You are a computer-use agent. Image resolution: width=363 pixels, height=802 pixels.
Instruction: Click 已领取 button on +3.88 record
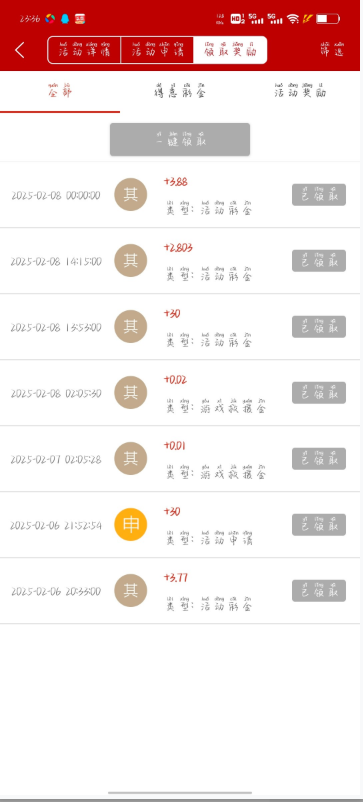[319, 194]
